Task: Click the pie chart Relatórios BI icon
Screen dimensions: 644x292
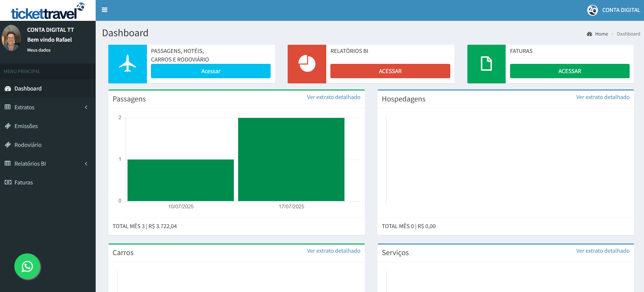Action: click(x=307, y=64)
